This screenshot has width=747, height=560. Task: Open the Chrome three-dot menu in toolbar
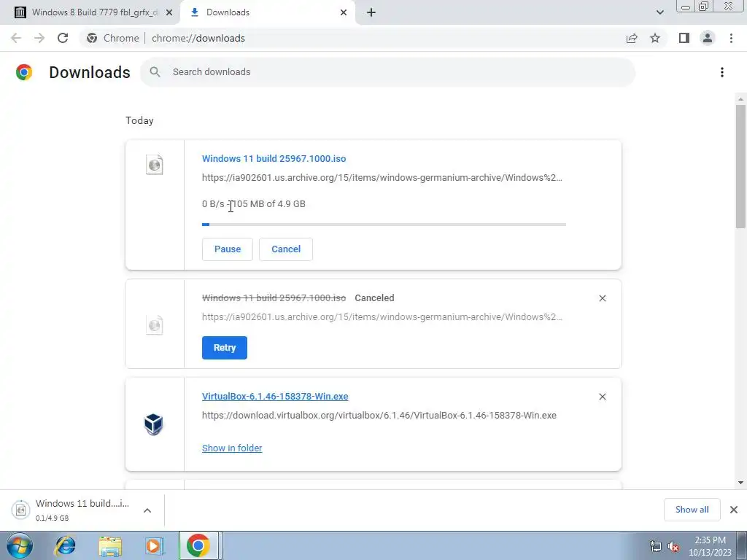(731, 38)
